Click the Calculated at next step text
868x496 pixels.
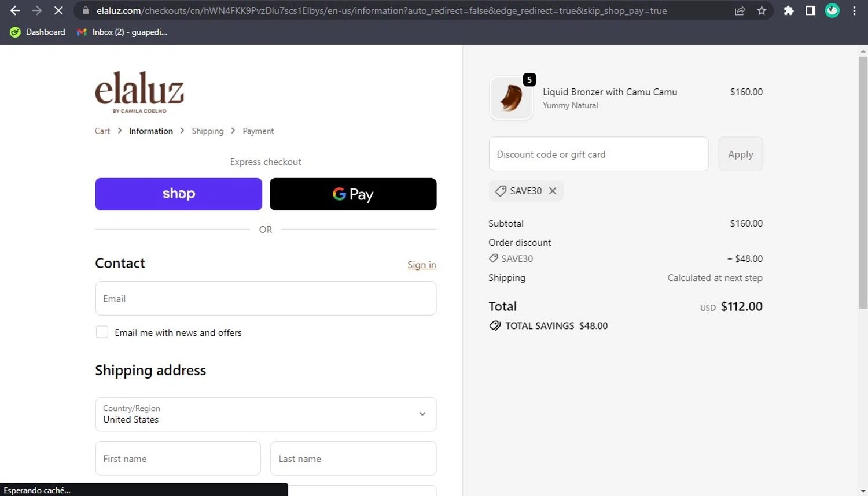(715, 277)
